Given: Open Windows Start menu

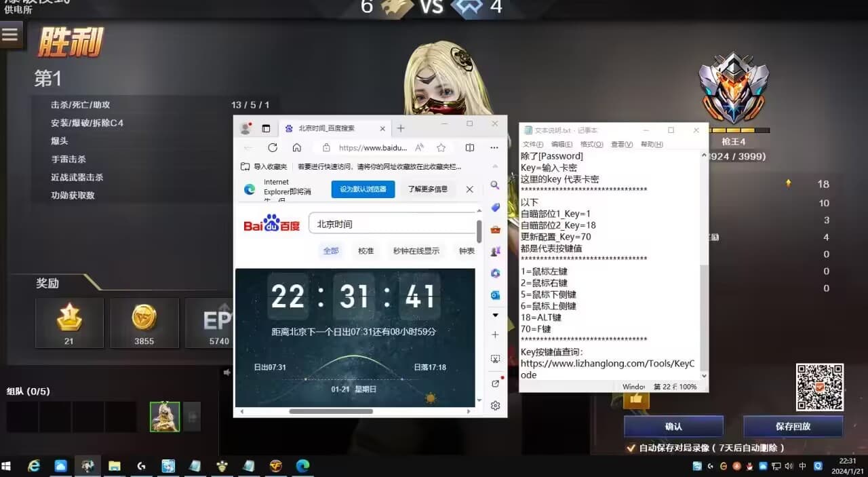Looking at the screenshot, I should [7, 466].
